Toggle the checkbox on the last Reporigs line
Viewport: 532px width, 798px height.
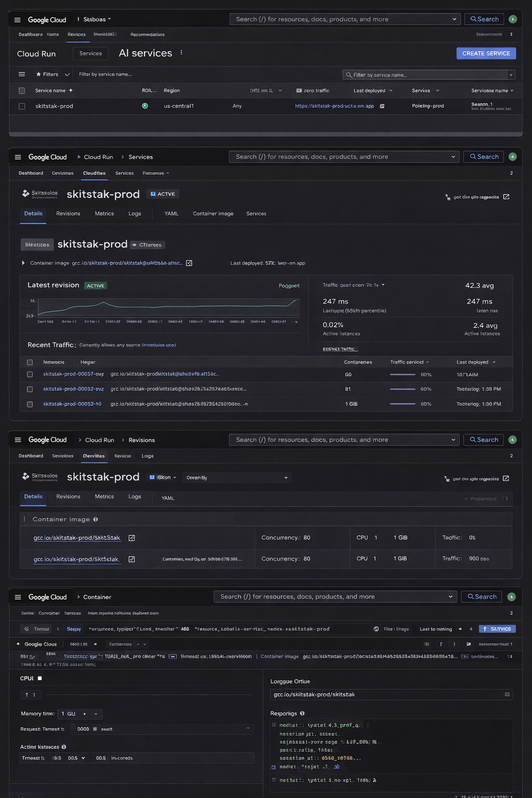click(x=274, y=779)
